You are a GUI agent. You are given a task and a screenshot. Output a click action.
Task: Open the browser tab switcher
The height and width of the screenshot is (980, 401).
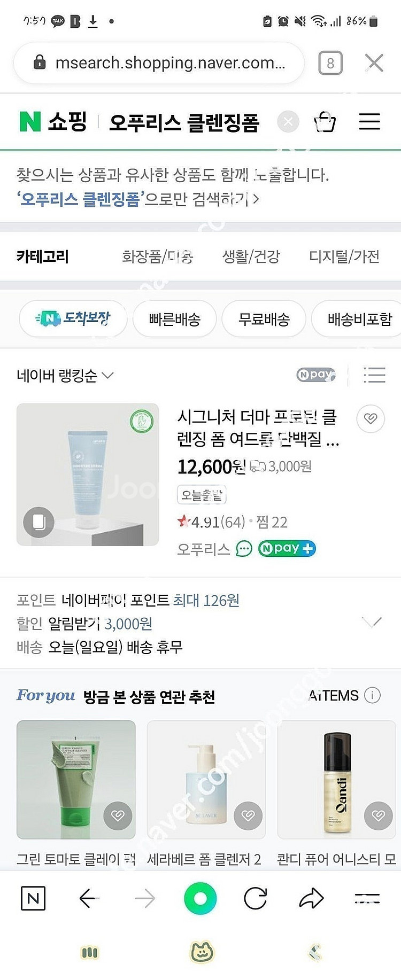[x=330, y=64]
